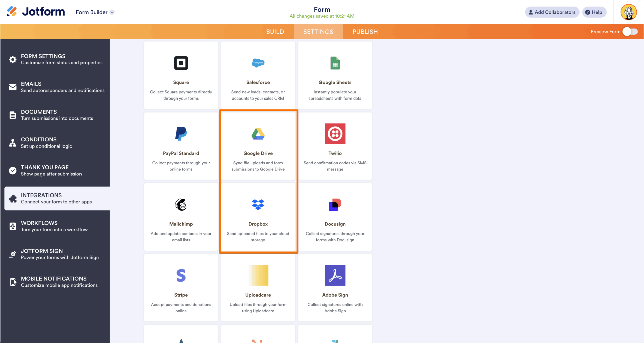Viewport: 644px width, 343px height.
Task: Open the Twilio integration
Action: 335,134
